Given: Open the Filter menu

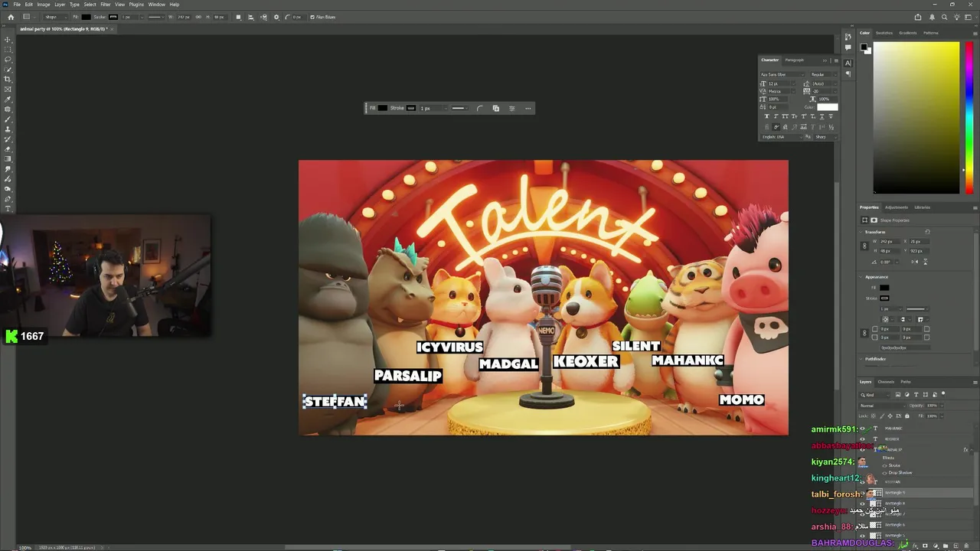Looking at the screenshot, I should tap(106, 5).
